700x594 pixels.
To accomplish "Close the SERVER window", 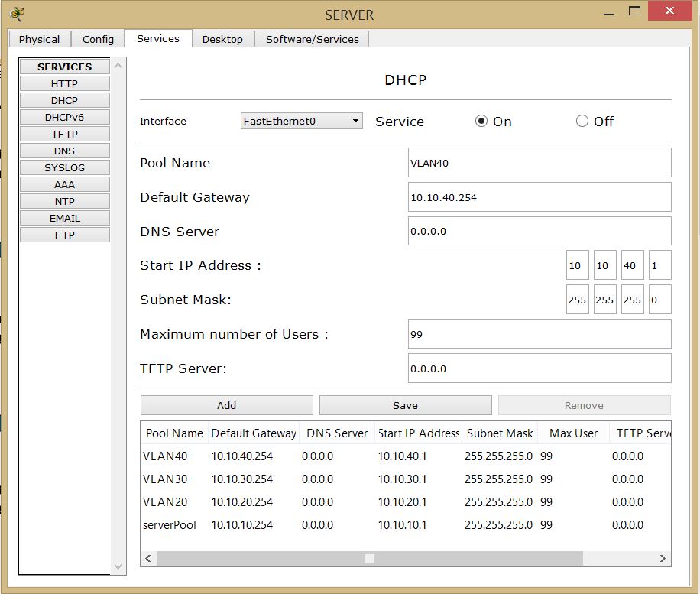I will tap(669, 11).
